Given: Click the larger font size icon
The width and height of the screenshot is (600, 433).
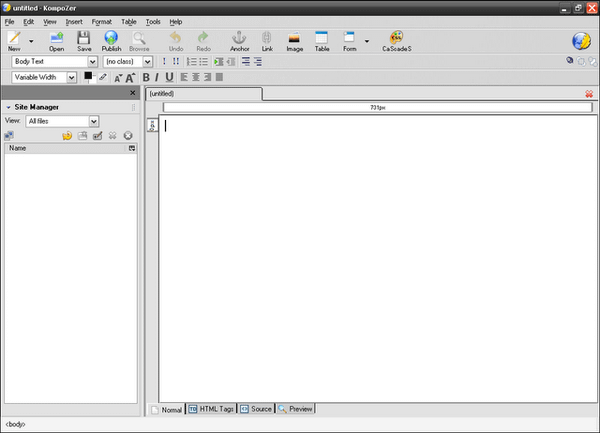Looking at the screenshot, I should point(130,78).
